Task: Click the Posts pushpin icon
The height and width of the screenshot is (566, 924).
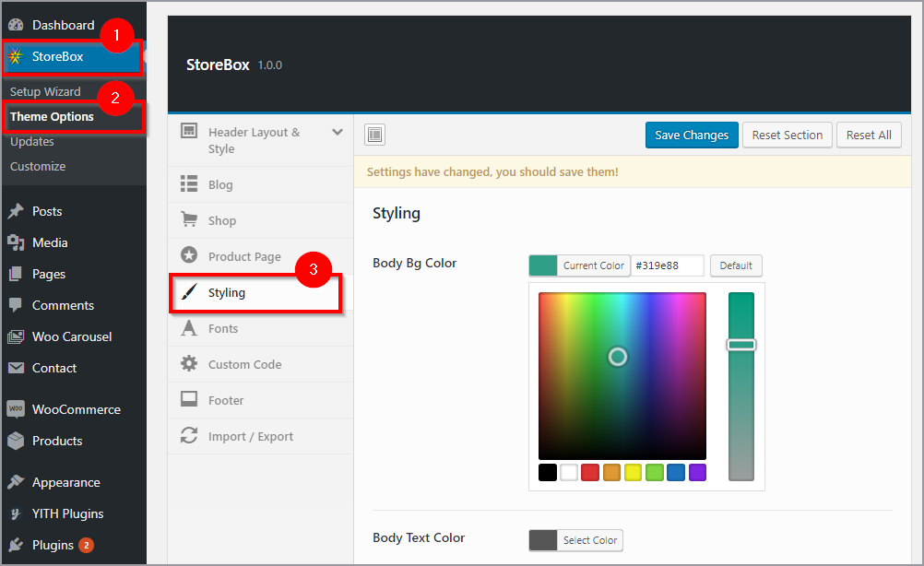Action: click(x=16, y=211)
